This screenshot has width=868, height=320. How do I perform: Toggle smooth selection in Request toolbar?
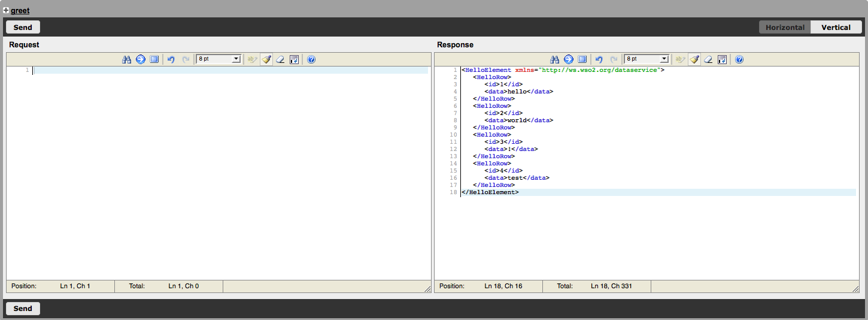(x=253, y=59)
